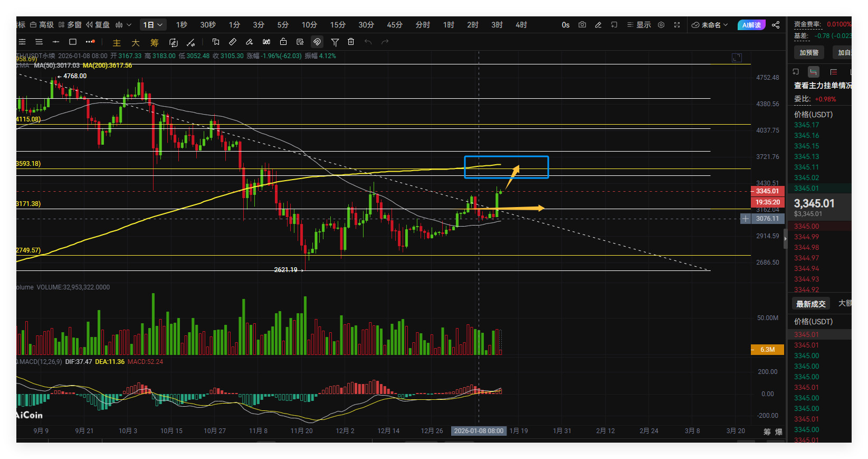This screenshot has height=459, width=868.
Task: Select the ruler measurement tool
Action: tap(233, 42)
